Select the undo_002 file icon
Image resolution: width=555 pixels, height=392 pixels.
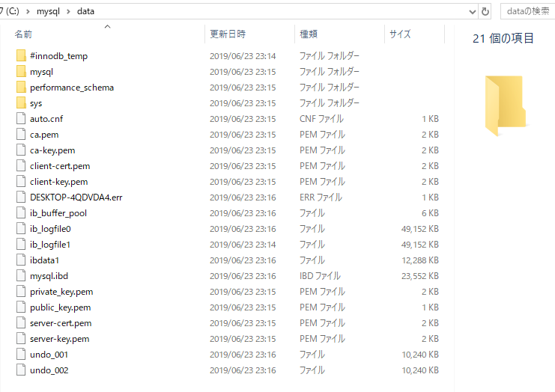[x=21, y=370]
